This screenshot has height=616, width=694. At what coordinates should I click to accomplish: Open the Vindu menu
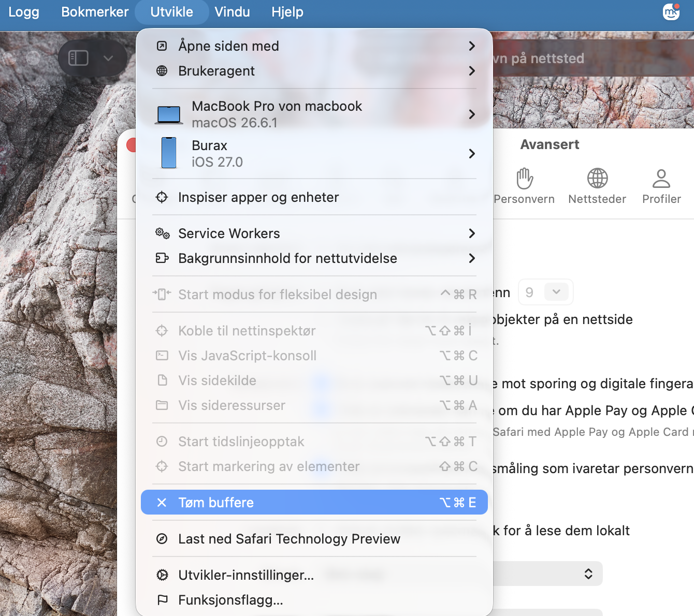point(232,12)
